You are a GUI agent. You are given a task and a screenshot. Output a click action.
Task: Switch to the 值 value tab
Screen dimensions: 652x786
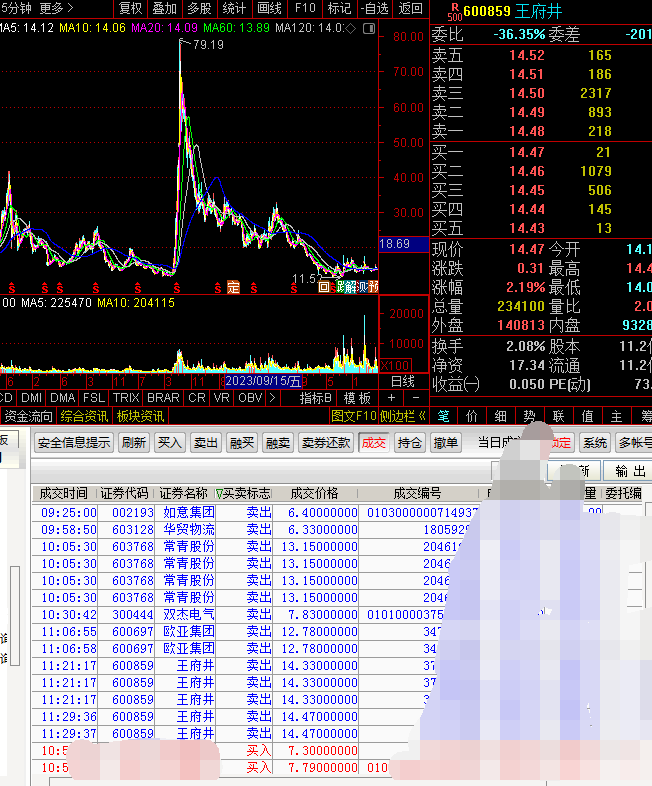coord(587,416)
